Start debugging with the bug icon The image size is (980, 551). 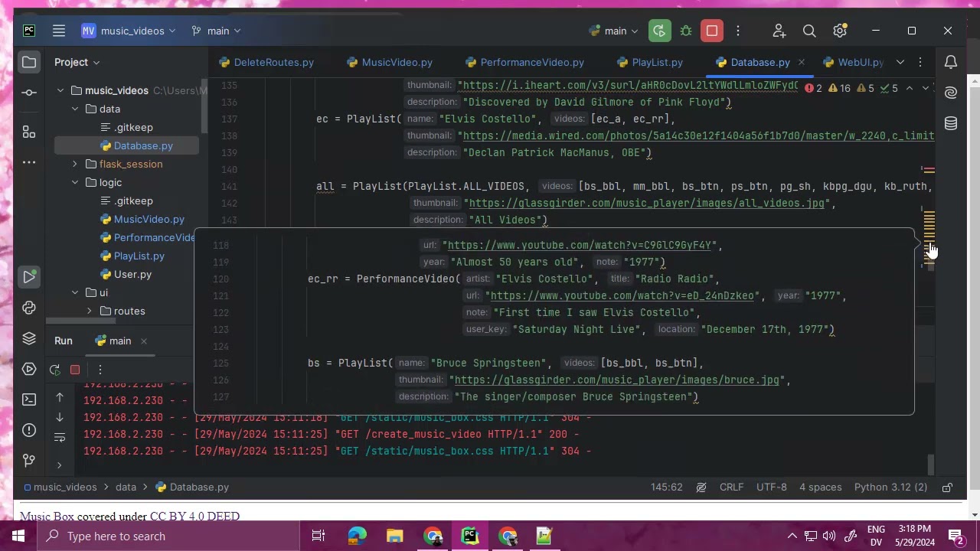click(x=686, y=31)
